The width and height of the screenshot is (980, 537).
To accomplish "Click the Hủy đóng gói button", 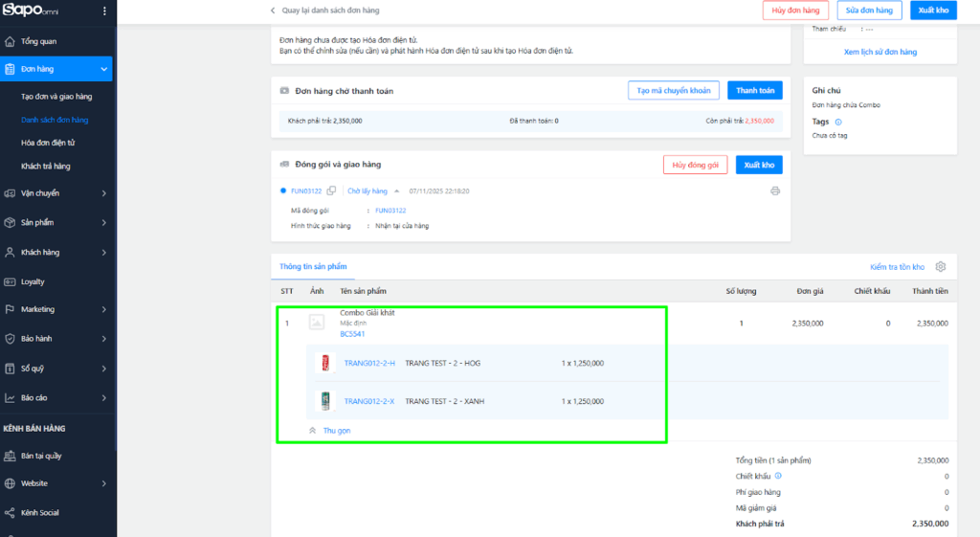I will coord(695,165).
